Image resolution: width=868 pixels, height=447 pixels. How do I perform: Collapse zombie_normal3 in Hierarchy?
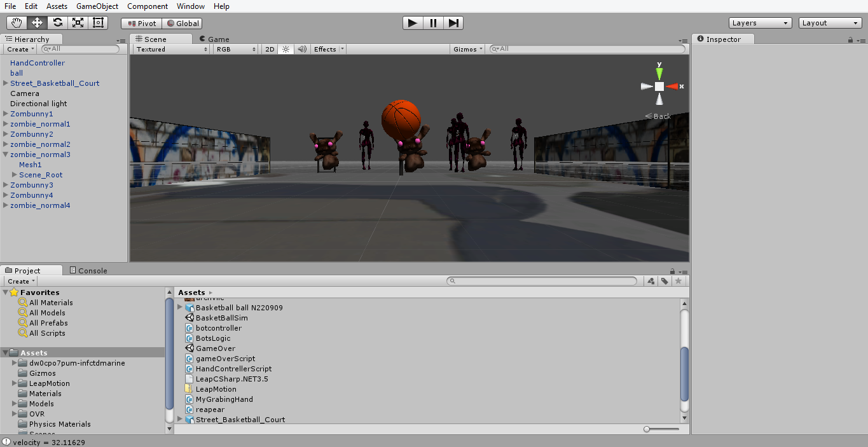pyautogui.click(x=6, y=155)
